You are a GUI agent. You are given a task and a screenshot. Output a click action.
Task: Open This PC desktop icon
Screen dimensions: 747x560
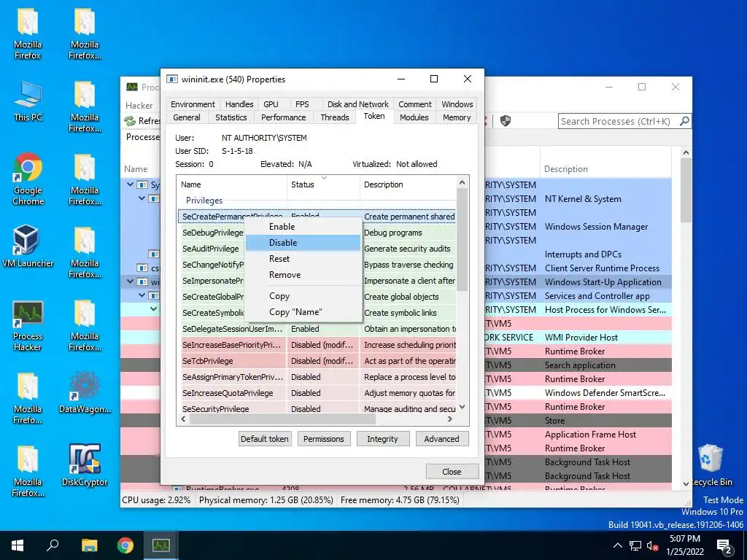point(28,101)
